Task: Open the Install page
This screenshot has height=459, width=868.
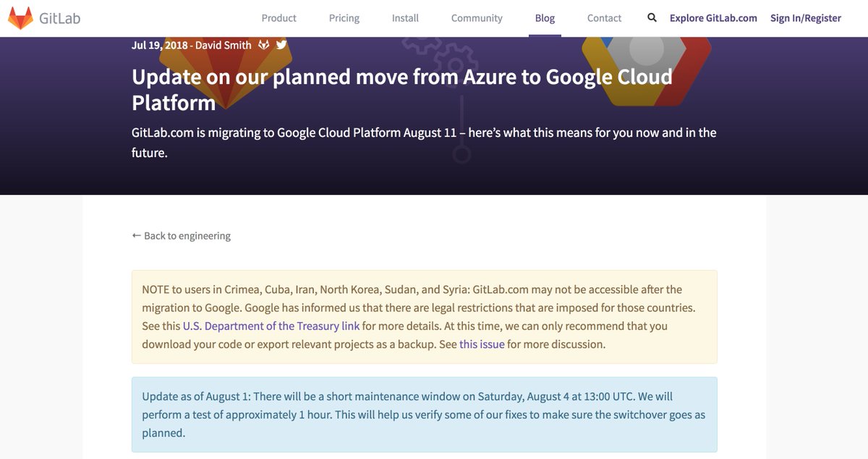Action: pos(405,18)
